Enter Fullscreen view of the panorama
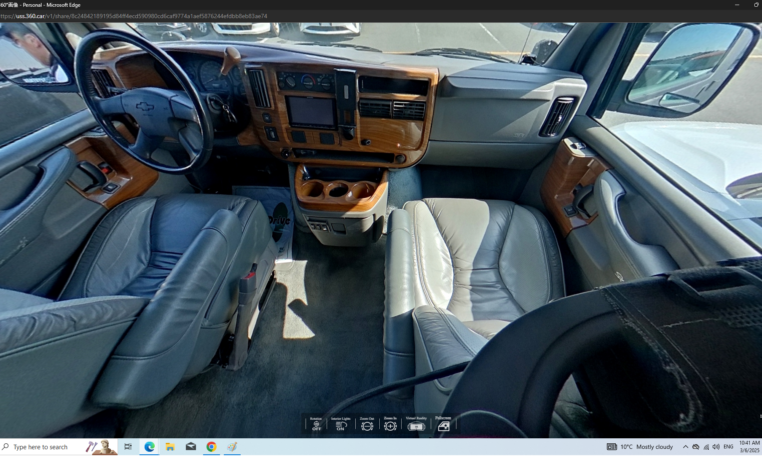This screenshot has width=762, height=456. [x=443, y=424]
